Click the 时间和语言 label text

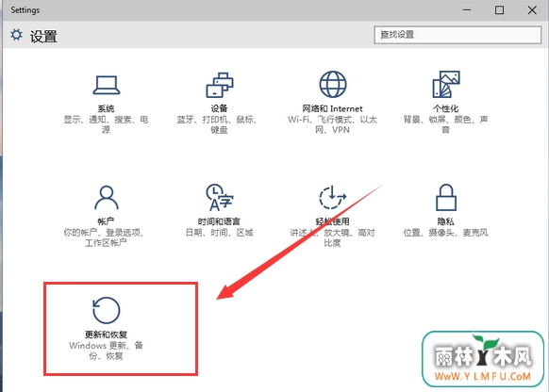tap(219, 221)
